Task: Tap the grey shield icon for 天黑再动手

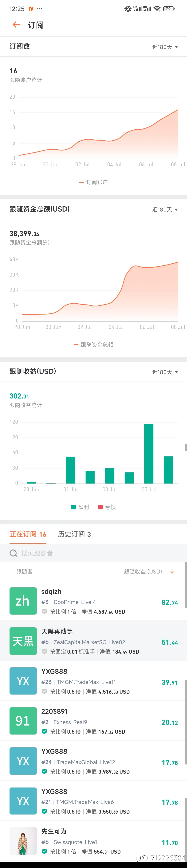Action: tap(44, 652)
